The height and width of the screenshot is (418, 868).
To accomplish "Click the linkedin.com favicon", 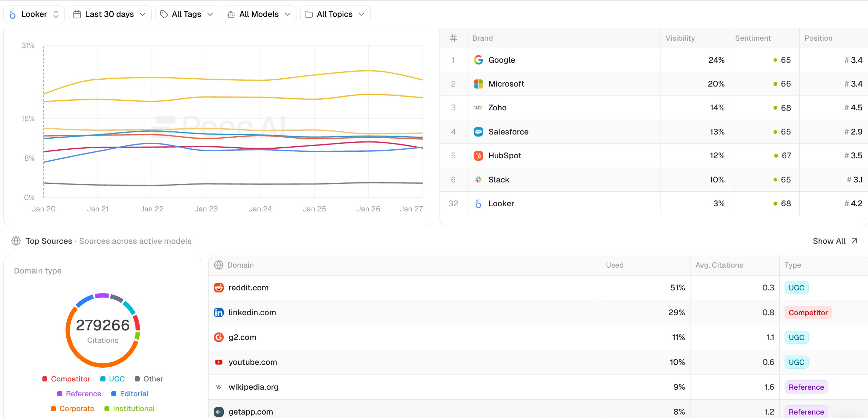I will click(x=219, y=312).
